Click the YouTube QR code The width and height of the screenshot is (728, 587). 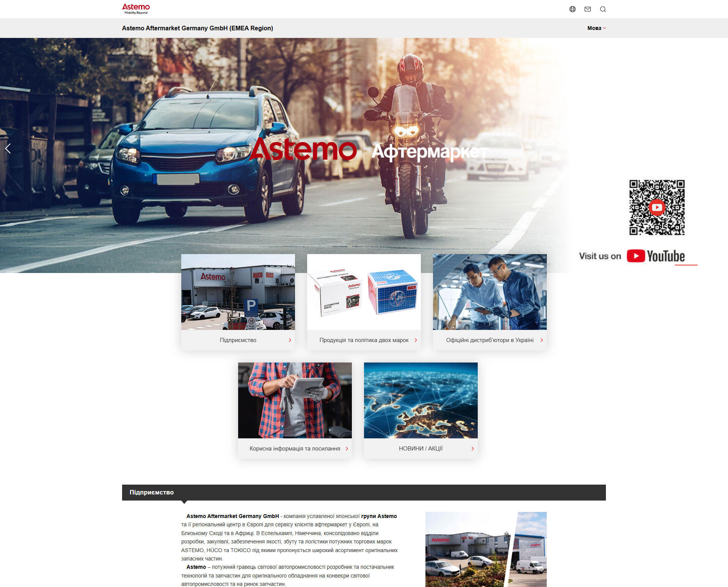(657, 207)
